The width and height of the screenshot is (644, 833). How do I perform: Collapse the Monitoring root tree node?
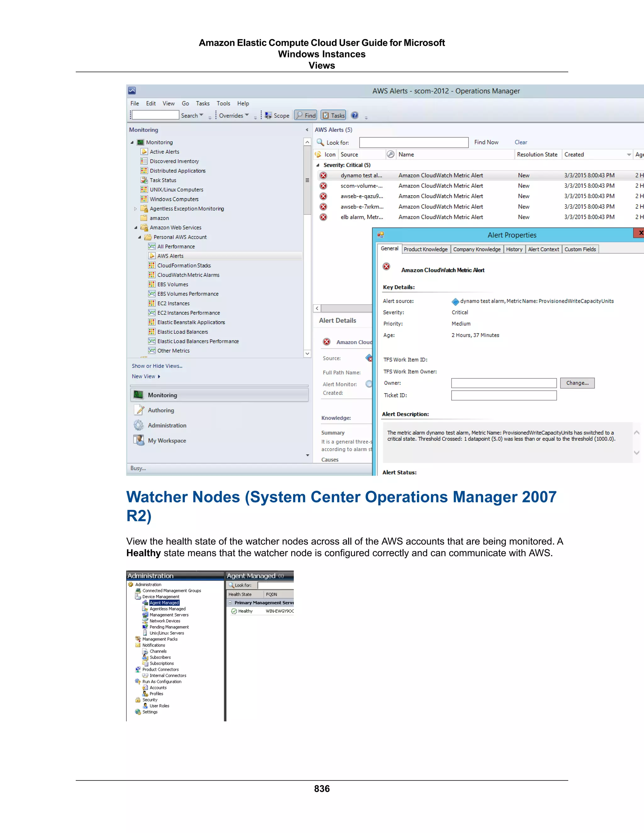pos(132,143)
